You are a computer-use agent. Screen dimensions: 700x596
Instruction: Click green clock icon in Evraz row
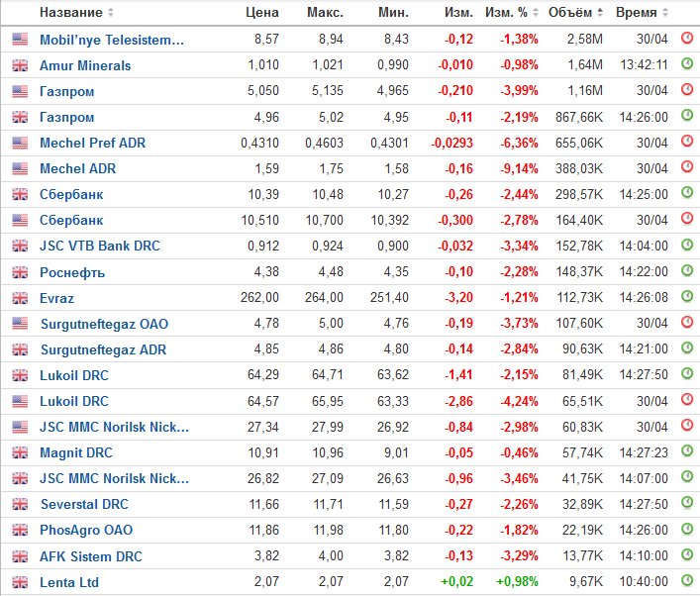(687, 296)
